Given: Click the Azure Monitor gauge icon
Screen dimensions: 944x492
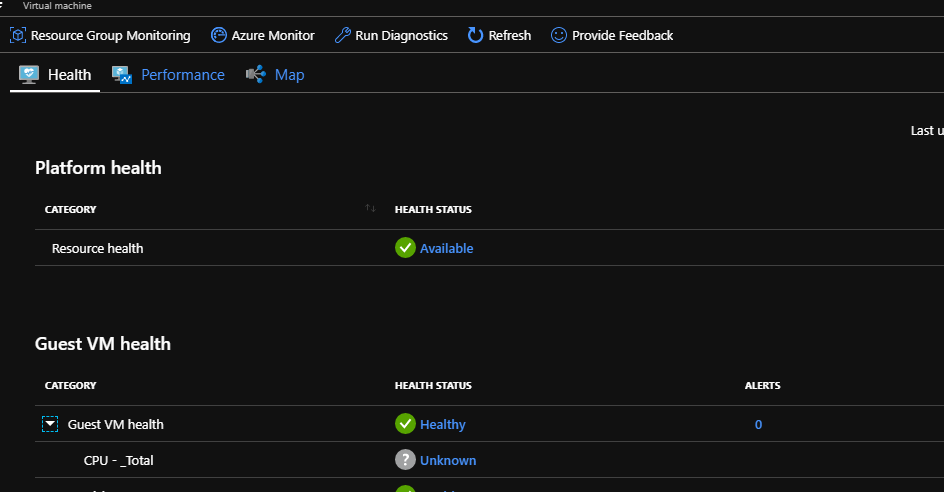Looking at the screenshot, I should [219, 35].
